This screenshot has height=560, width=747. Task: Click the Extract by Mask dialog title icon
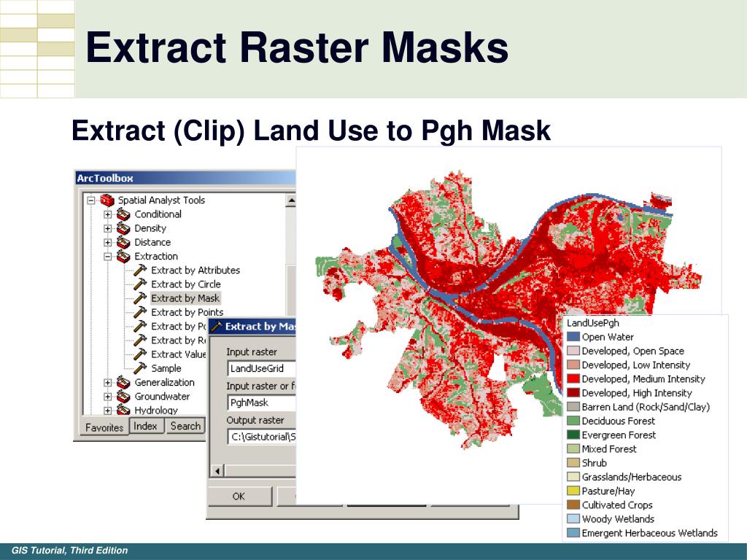click(x=217, y=326)
